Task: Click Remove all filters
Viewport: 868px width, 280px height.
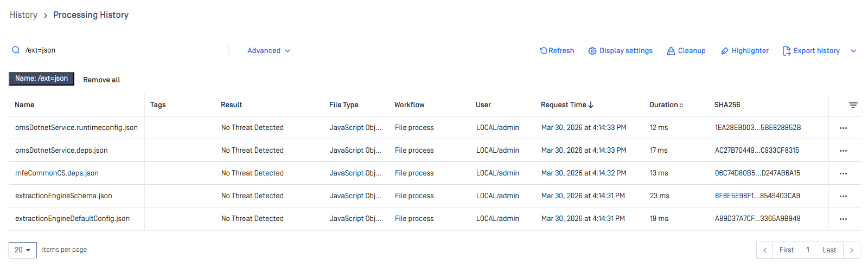Action: [x=101, y=80]
